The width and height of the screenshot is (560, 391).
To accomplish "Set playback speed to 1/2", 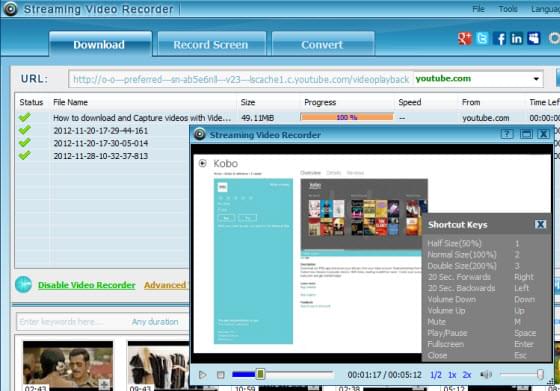I will coord(436,375).
